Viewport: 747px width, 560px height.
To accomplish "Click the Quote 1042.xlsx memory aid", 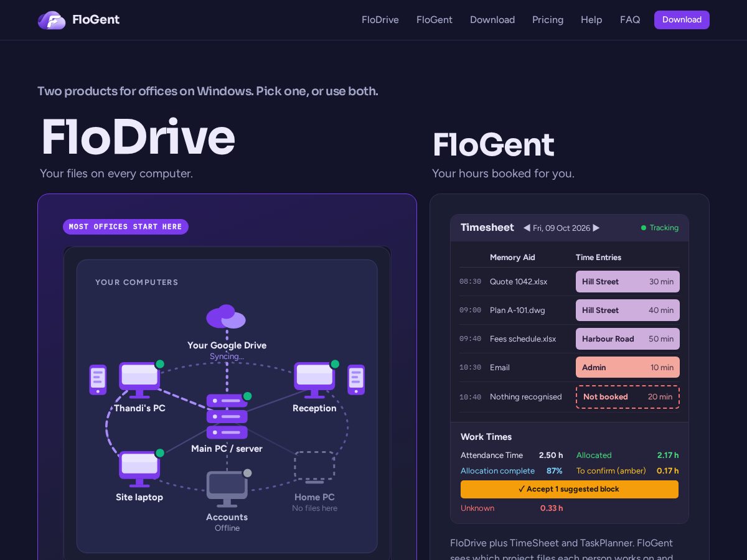I will pos(519,281).
